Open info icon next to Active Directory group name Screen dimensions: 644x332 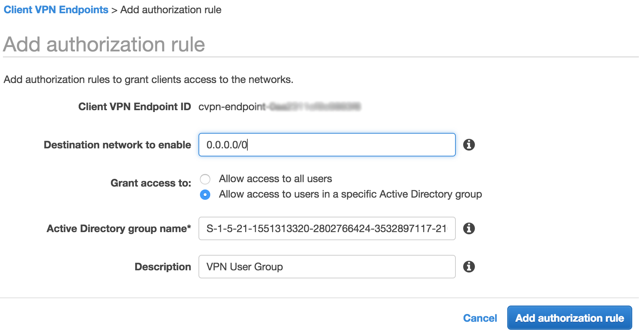(x=470, y=228)
